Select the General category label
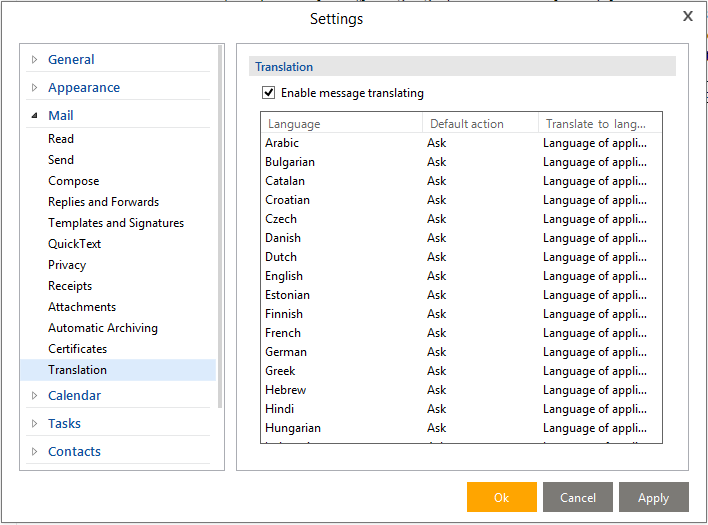 click(71, 59)
